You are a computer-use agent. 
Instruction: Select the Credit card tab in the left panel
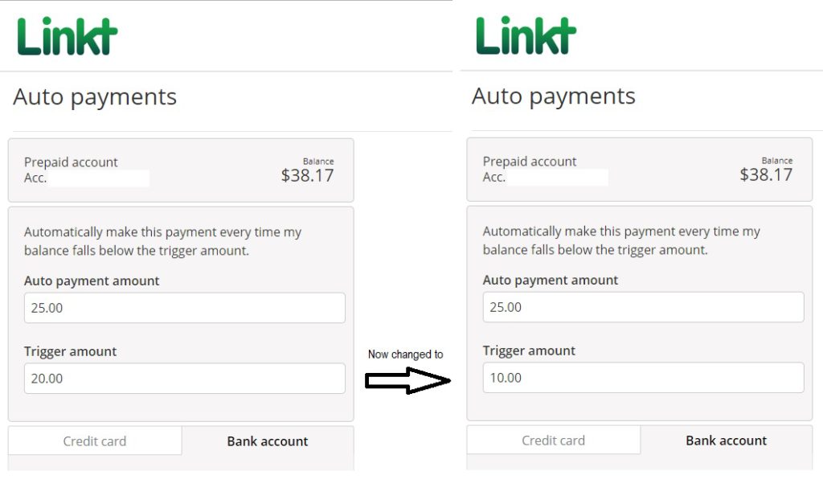pos(95,441)
